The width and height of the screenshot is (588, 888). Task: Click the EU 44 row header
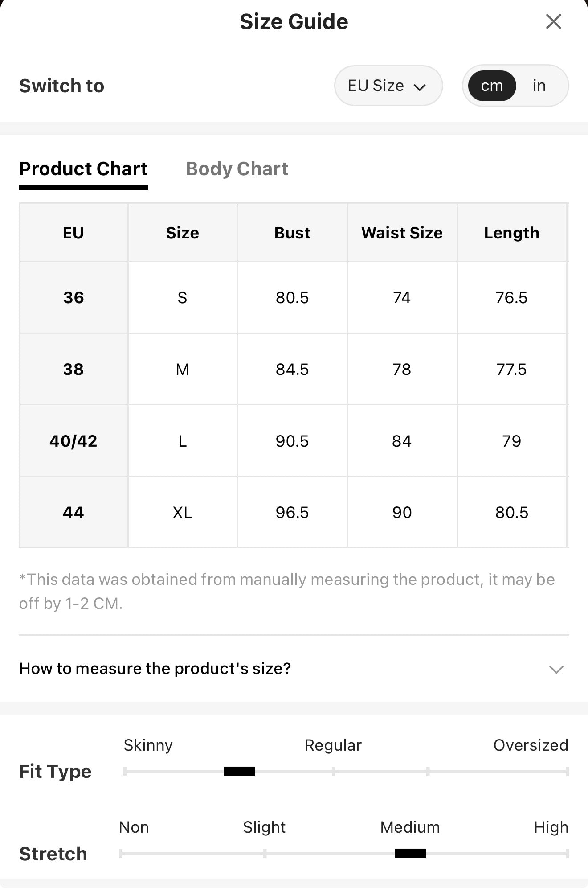click(73, 513)
